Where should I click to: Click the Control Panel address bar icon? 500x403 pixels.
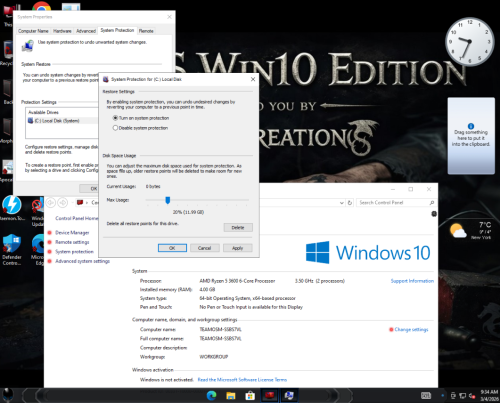coord(80,202)
